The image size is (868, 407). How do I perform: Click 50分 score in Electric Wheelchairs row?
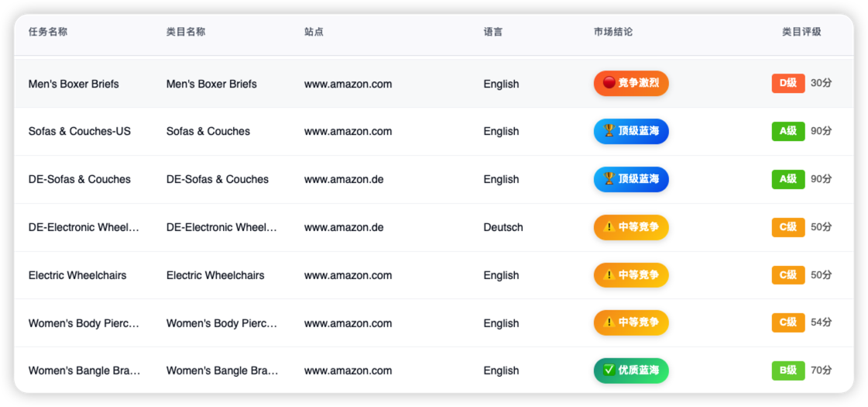[x=821, y=275]
